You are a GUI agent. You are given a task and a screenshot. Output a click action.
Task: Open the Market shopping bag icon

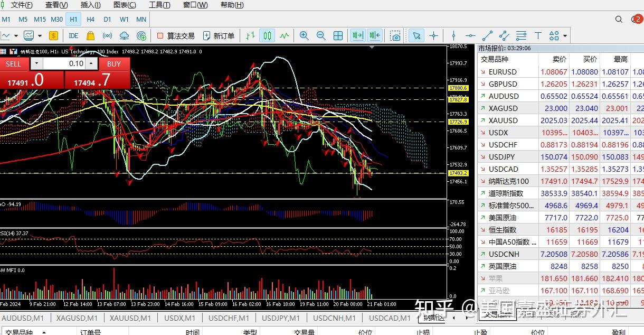point(90,36)
